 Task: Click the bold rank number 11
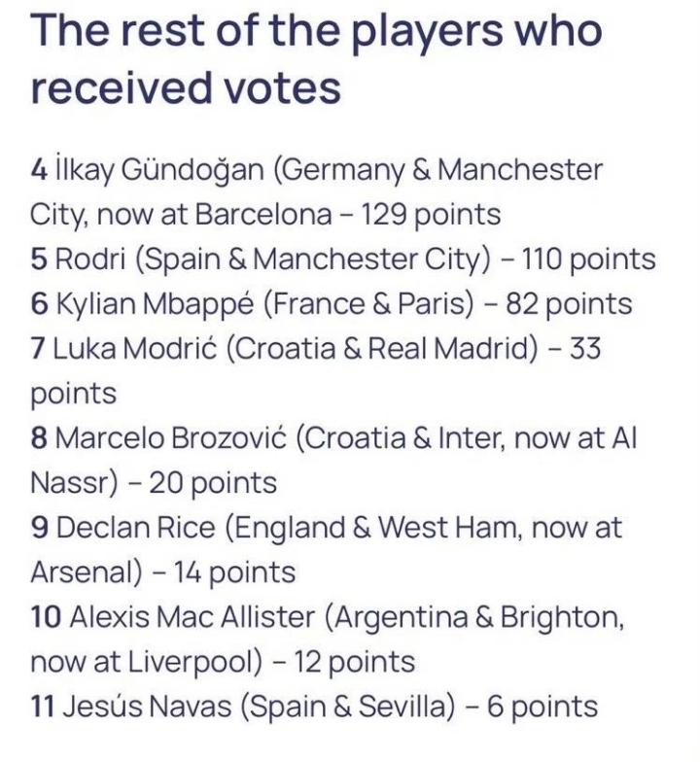click(x=43, y=707)
